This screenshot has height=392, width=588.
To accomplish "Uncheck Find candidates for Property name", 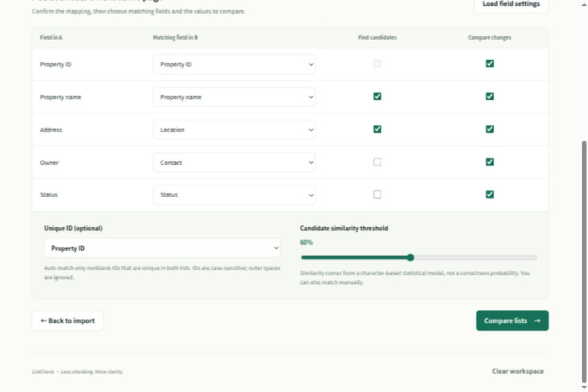I will [x=377, y=96].
